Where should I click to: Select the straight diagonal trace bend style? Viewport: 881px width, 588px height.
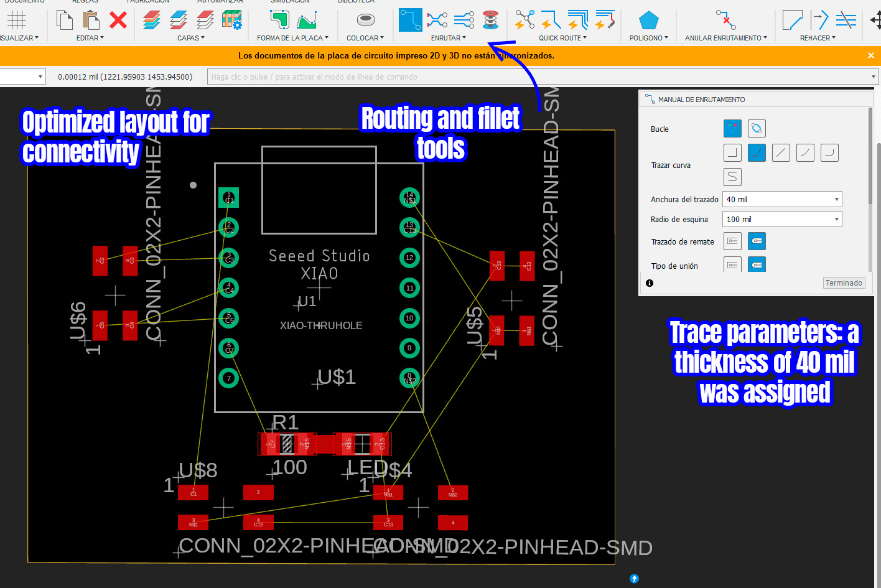pyautogui.click(x=781, y=152)
